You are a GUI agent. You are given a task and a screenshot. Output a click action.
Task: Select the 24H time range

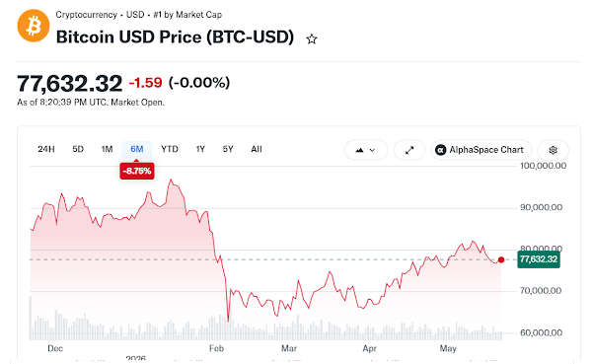46,149
